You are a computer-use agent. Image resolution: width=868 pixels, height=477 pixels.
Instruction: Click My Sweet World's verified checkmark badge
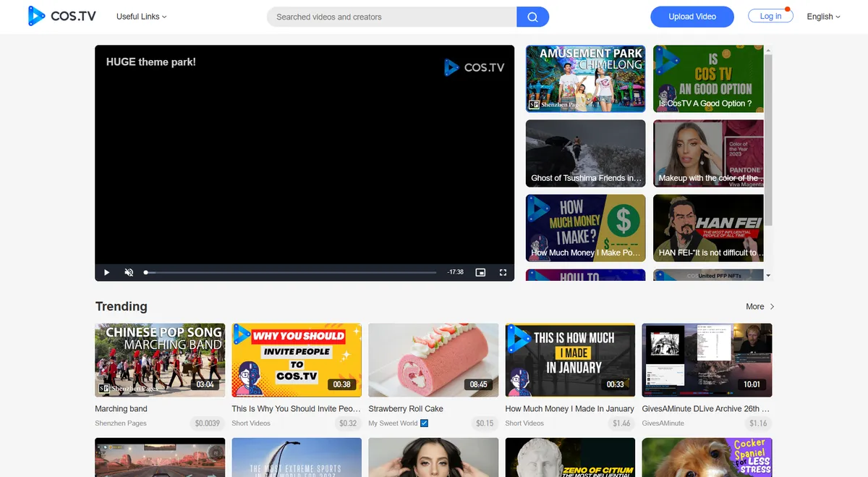click(423, 423)
